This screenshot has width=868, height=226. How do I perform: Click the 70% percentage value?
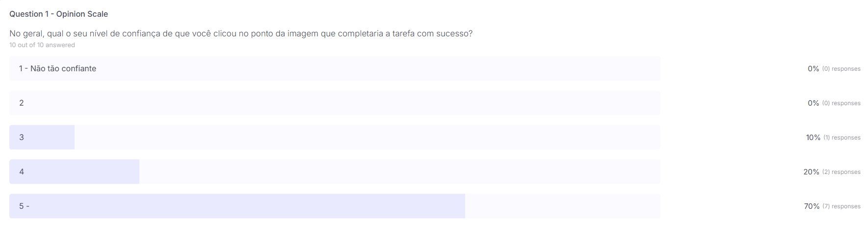(x=811, y=206)
